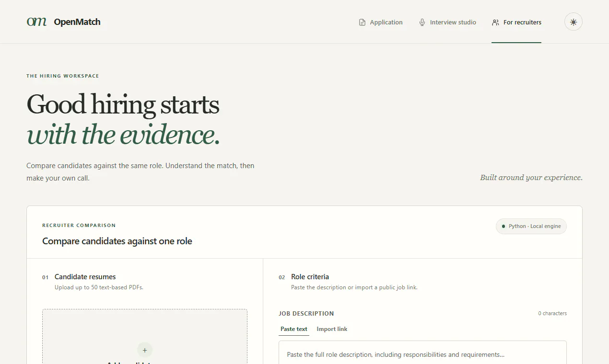Open the Application nav tab
This screenshot has height=364, width=609.
pos(381,23)
